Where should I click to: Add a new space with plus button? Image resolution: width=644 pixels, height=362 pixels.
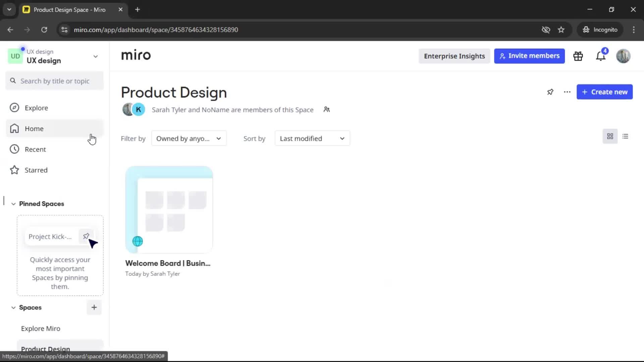[94, 307]
